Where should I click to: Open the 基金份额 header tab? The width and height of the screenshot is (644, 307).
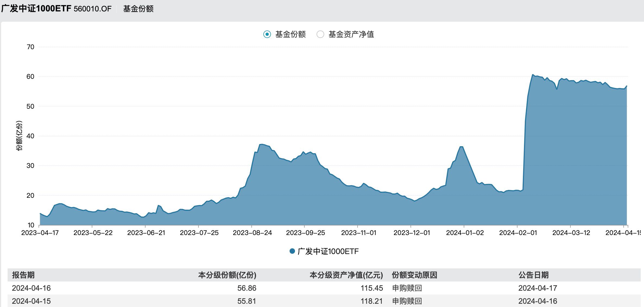pyautogui.click(x=138, y=9)
